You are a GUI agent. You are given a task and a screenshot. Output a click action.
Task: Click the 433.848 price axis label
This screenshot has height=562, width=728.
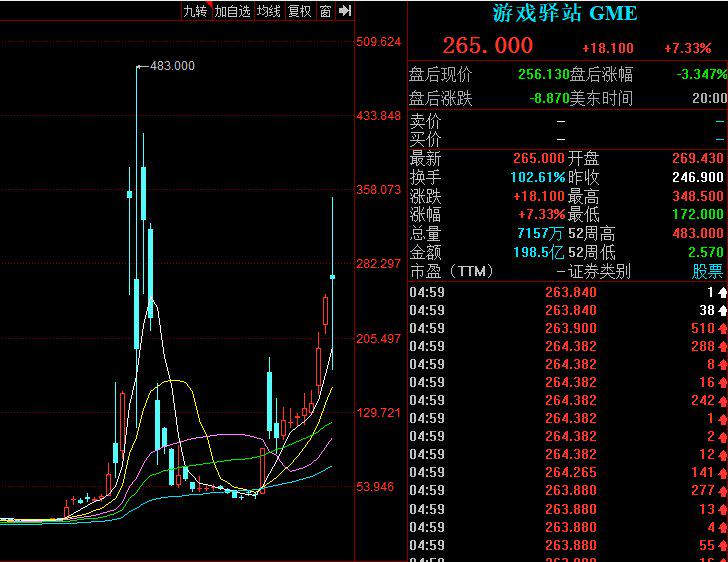click(378, 116)
